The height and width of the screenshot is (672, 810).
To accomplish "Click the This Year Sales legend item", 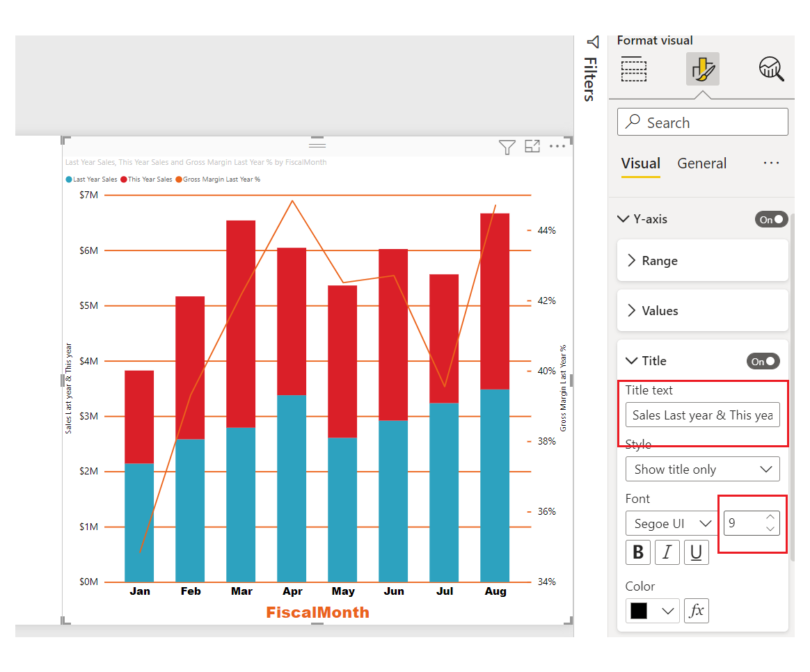I will [146, 179].
